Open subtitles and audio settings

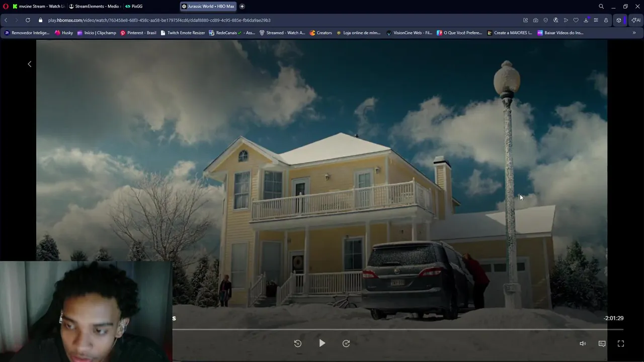coord(602,343)
